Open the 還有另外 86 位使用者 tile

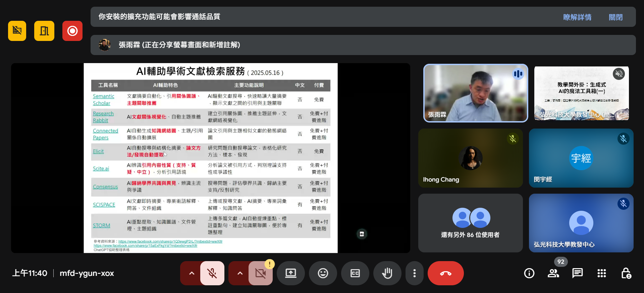471,223
